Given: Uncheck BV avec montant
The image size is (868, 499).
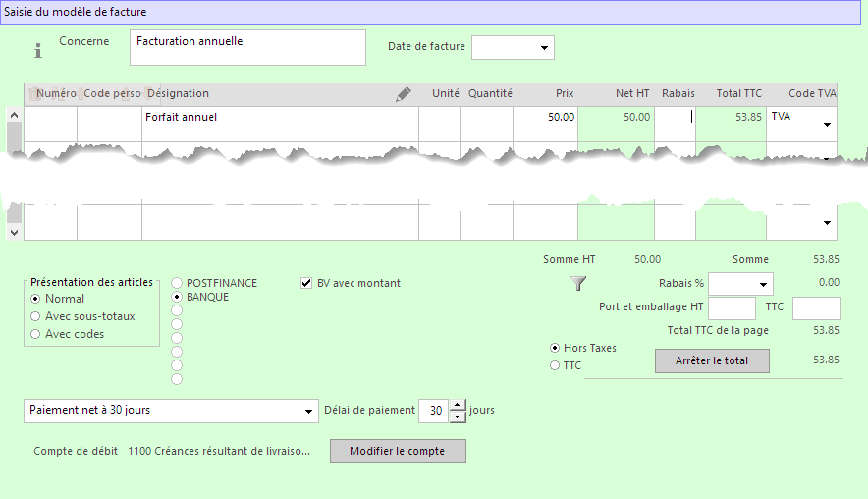Looking at the screenshot, I should 306,283.
